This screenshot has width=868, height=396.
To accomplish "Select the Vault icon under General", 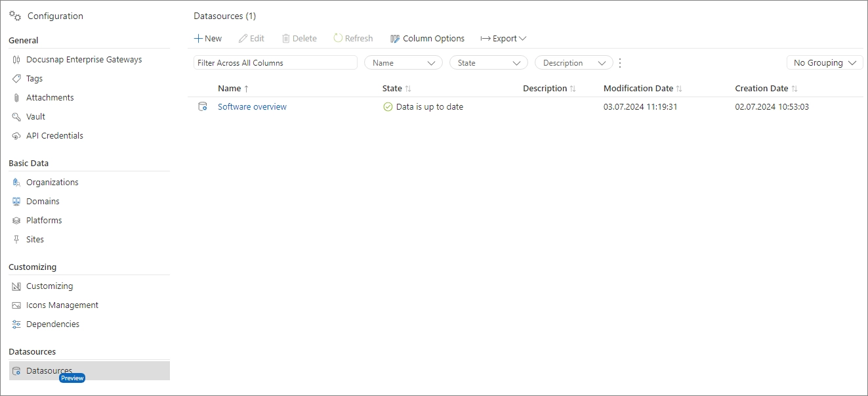I will coord(16,116).
